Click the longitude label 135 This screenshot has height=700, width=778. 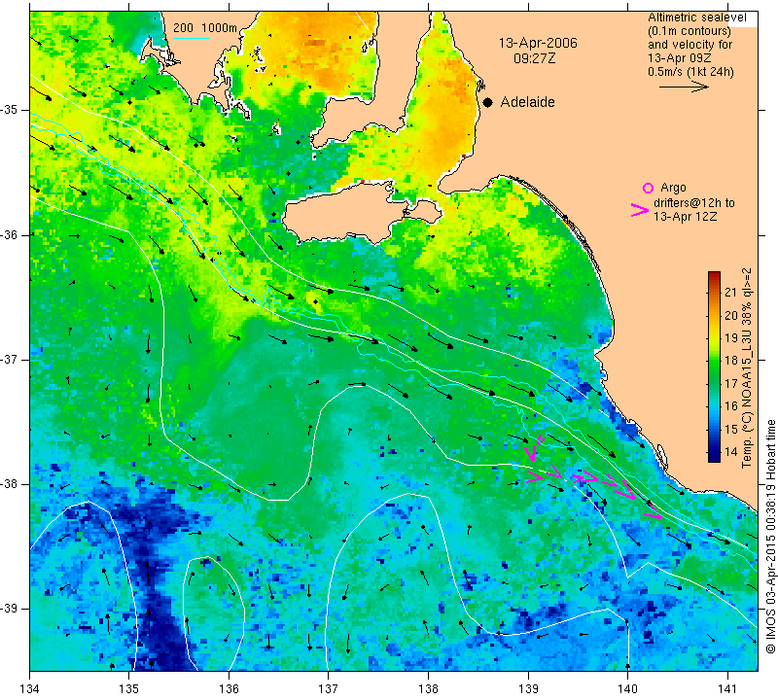(129, 689)
